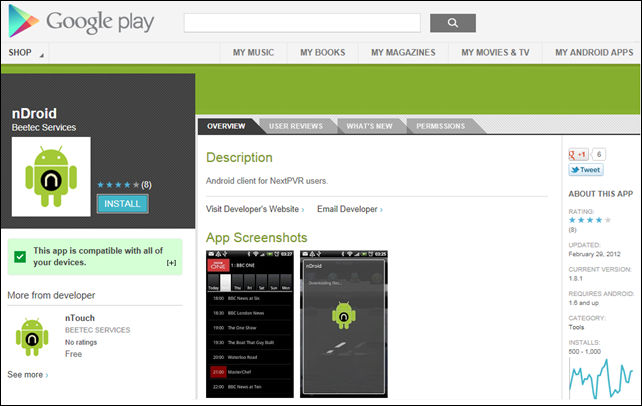642x406 pixels.
Task: Click the Google Play logo
Action: click(81, 21)
